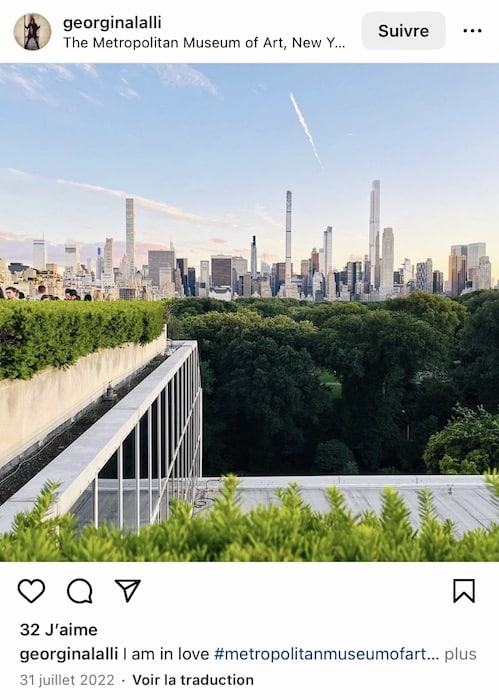Expand the caption with the plus link
Viewport: 499px width, 700px height.
[461, 654]
